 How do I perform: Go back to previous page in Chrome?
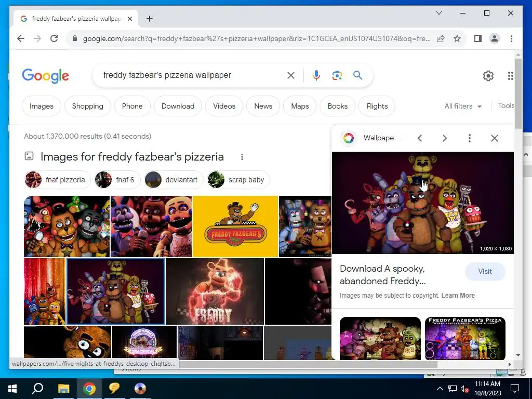21,38
